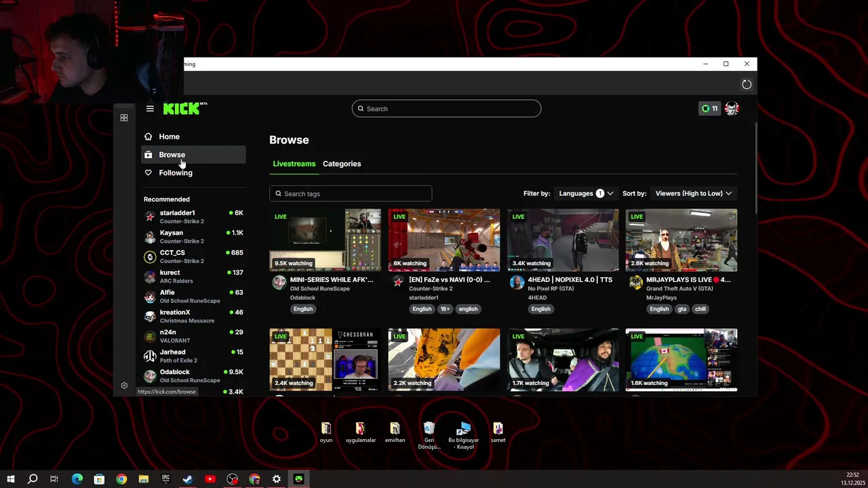Select the samet desktop icon
This screenshot has width=868, height=488.
coord(498,432)
